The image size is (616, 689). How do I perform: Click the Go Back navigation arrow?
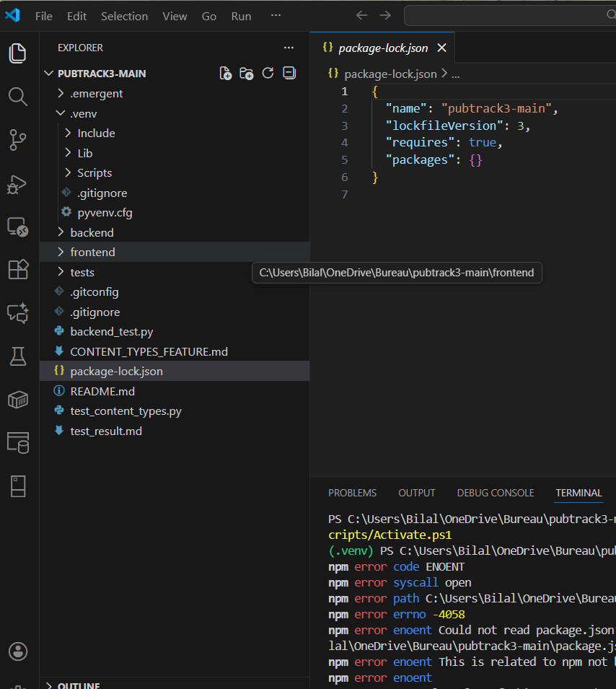(x=361, y=16)
